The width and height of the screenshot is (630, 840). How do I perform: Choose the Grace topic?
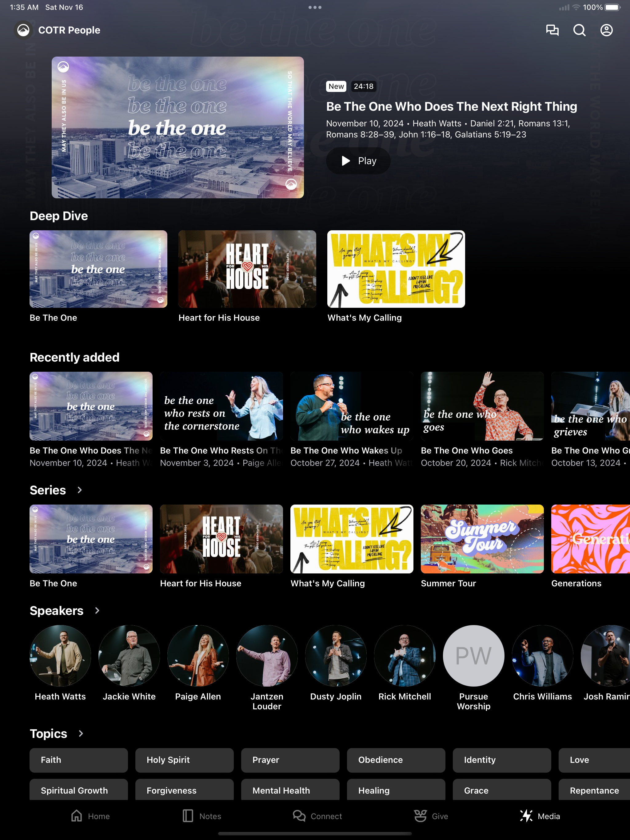[502, 790]
